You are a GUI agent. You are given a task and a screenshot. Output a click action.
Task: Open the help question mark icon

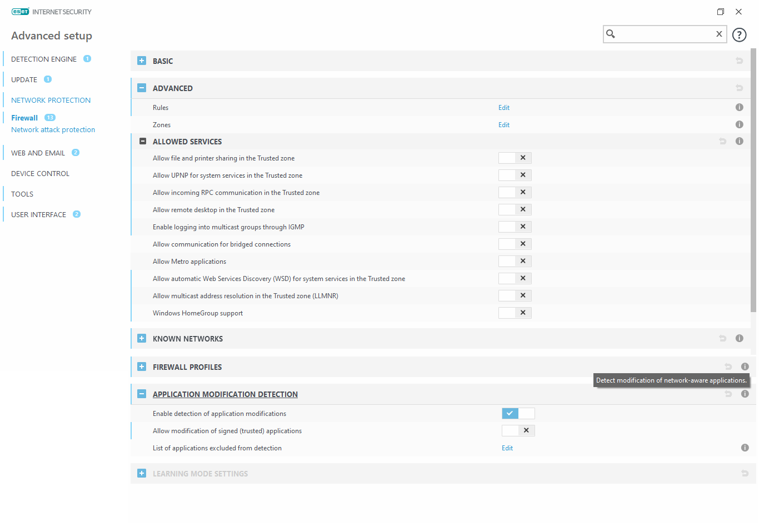point(739,35)
